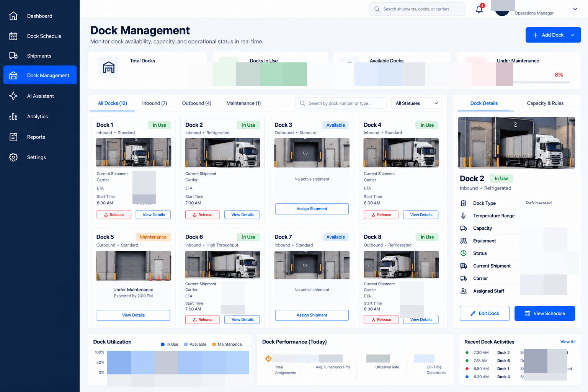
Task: Click the Assigned Staff people icon
Action: pyautogui.click(x=464, y=291)
